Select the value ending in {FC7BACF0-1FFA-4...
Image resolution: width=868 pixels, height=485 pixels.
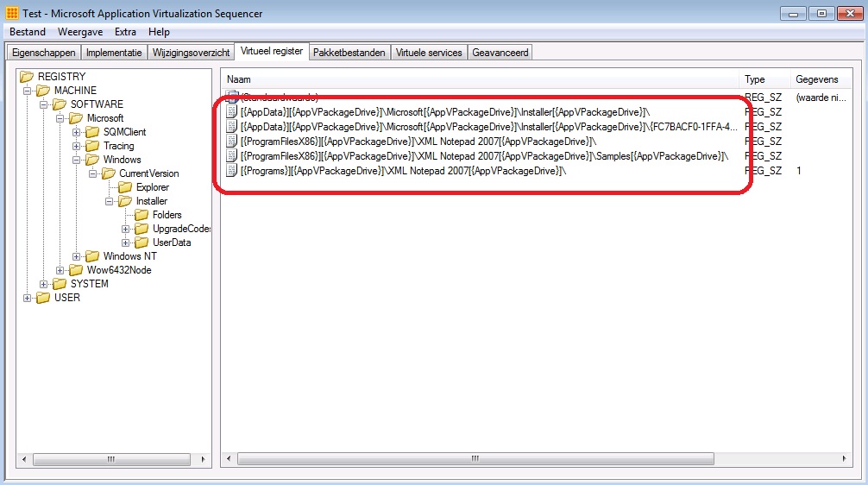coord(489,127)
